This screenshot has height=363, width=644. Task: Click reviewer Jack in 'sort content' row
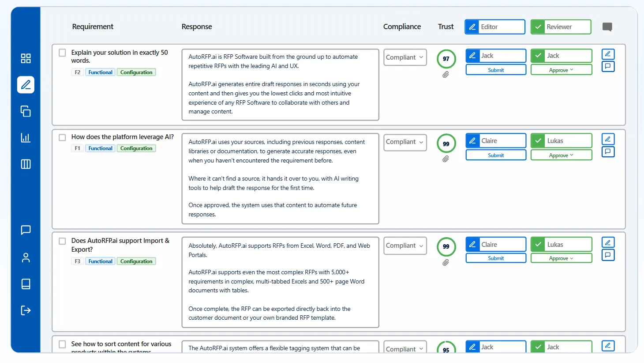click(561, 347)
